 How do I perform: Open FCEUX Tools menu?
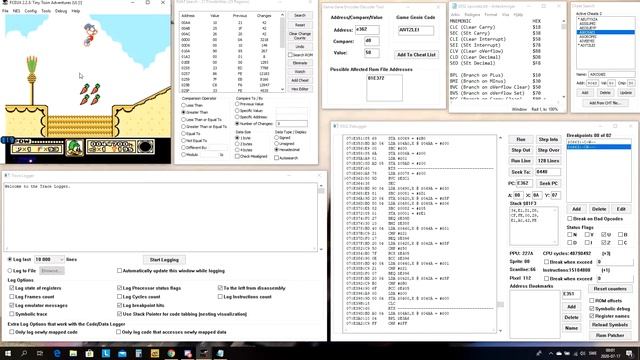[46, 11]
